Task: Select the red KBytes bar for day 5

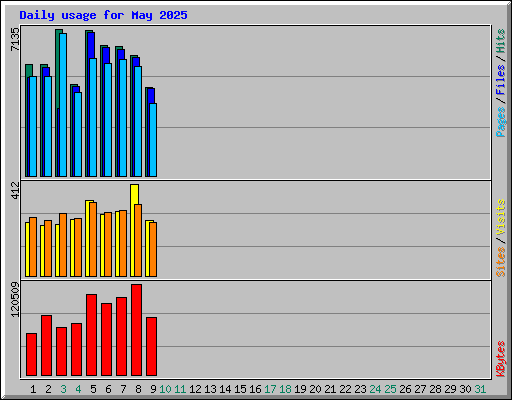Action: tap(91, 335)
